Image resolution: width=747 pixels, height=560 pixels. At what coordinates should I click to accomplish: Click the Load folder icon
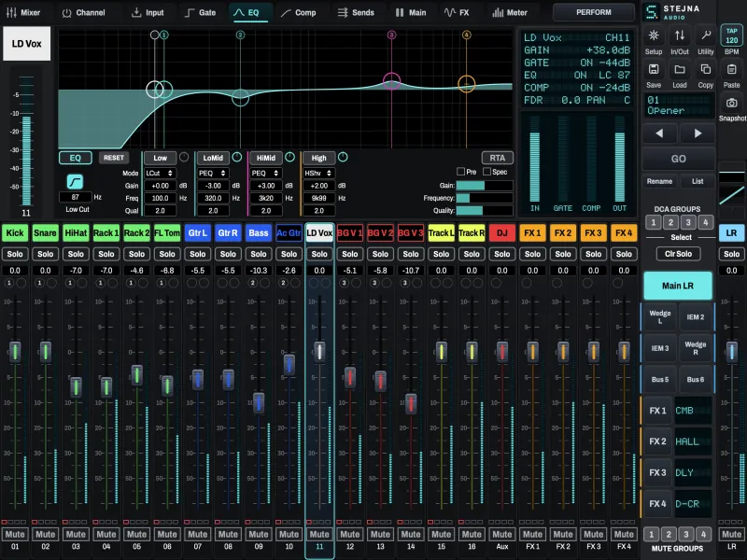click(680, 69)
